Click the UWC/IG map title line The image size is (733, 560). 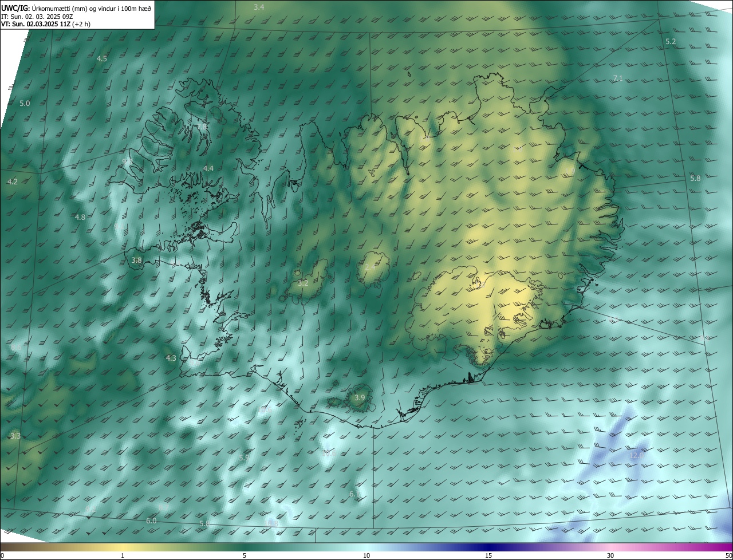pos(75,7)
